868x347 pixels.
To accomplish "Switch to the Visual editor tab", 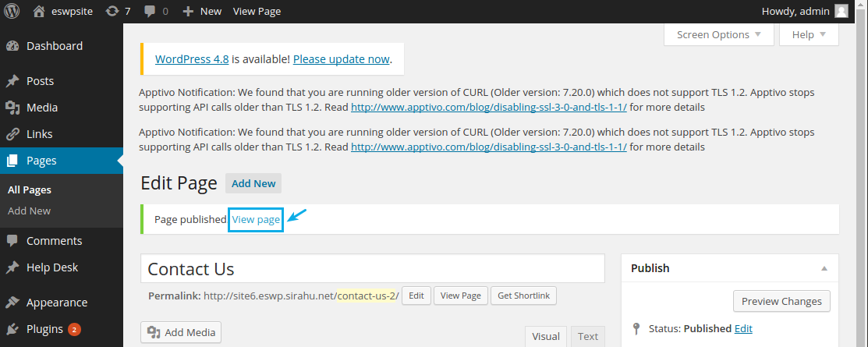I will click(x=546, y=337).
